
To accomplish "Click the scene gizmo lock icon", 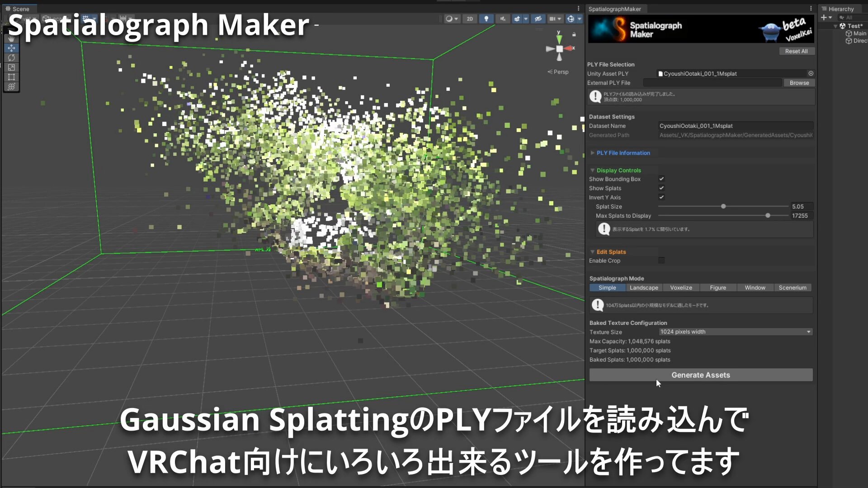I will pos(574,34).
